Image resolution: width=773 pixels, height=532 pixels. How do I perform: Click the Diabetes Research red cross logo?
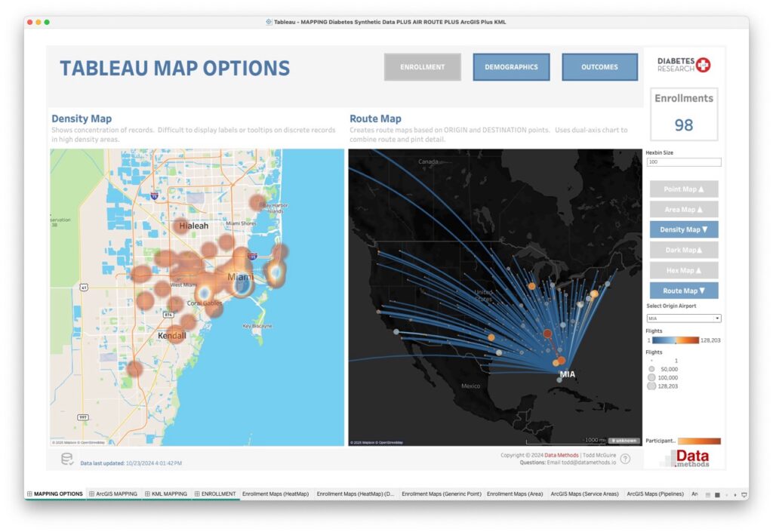(704, 65)
